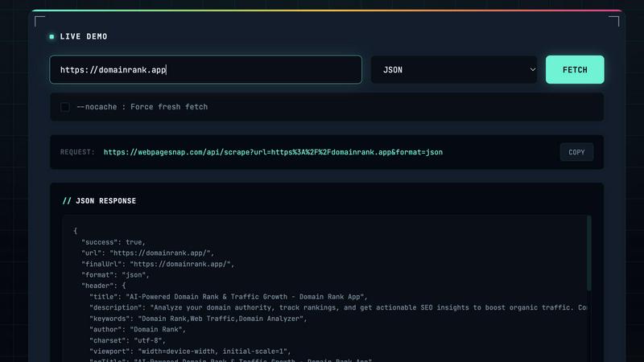Open the JSON format dropdown

pos(454,70)
